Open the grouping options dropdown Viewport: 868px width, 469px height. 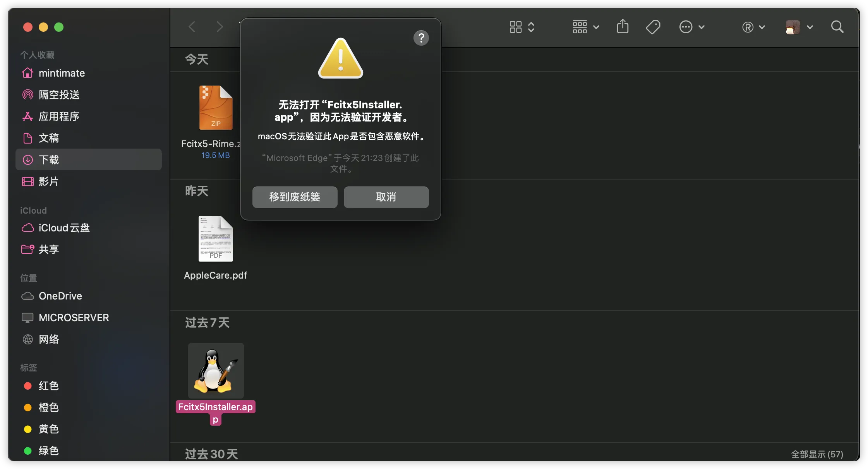click(586, 27)
